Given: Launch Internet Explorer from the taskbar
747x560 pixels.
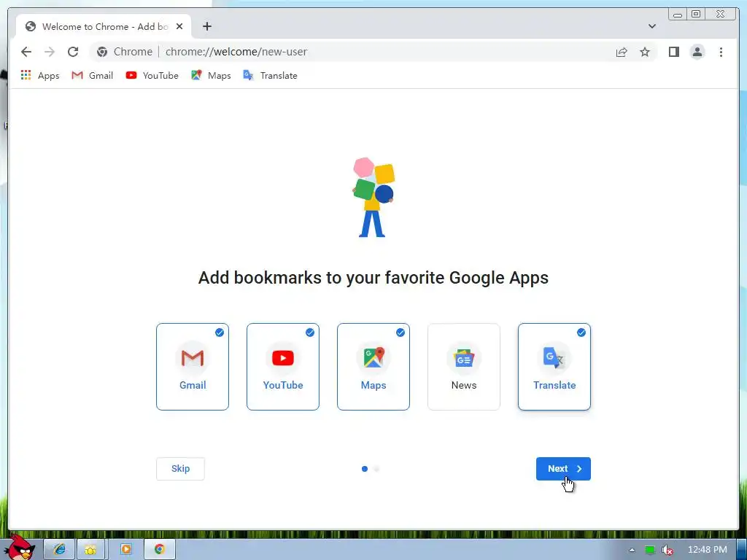Looking at the screenshot, I should coord(59,549).
